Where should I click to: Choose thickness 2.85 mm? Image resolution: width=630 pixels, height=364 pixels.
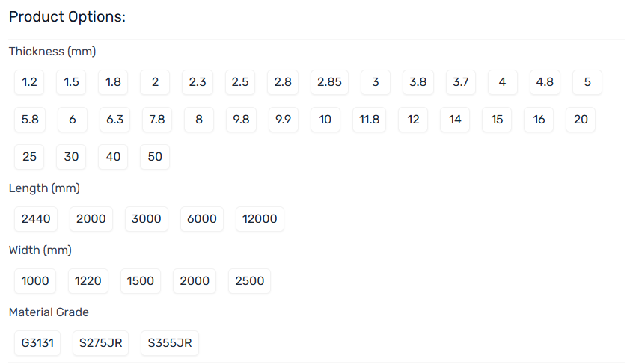coord(329,82)
